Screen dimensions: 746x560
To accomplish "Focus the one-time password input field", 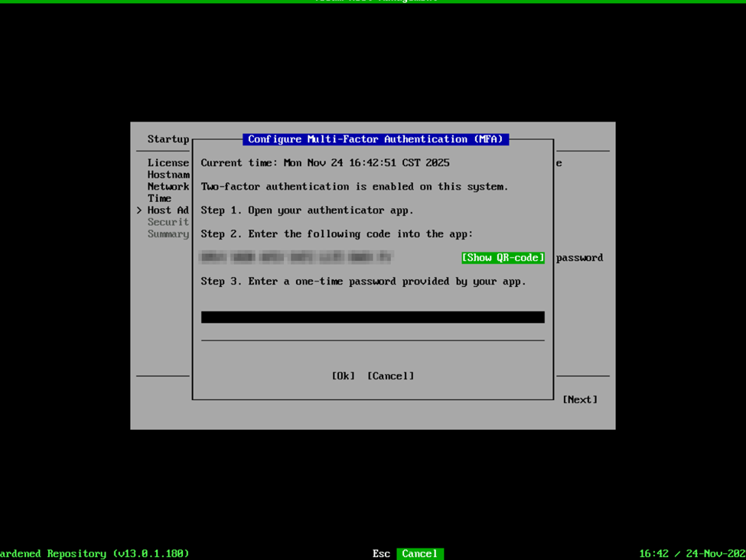I will click(373, 317).
